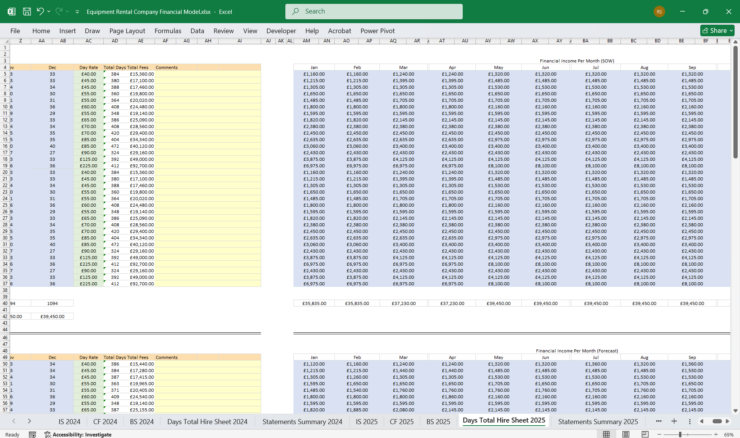Viewport: 740px width, 438px height.
Task: Add a new sheet with plus icon
Action: click(x=674, y=421)
